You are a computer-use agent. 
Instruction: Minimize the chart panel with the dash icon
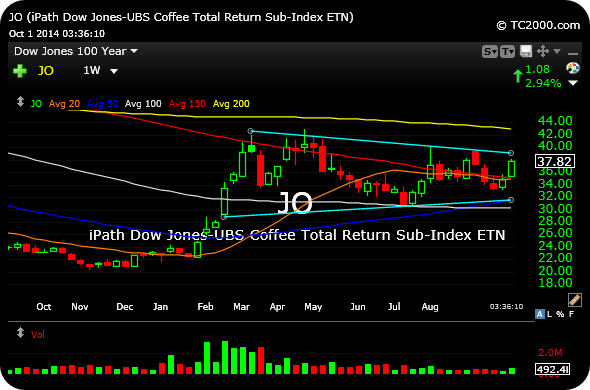pos(572,53)
